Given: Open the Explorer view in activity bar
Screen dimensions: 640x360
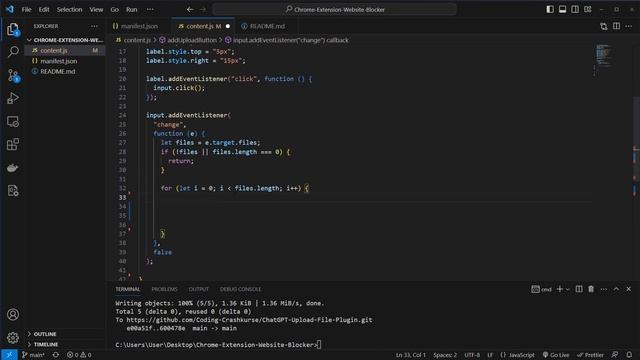Looking at the screenshot, I should (13, 29).
